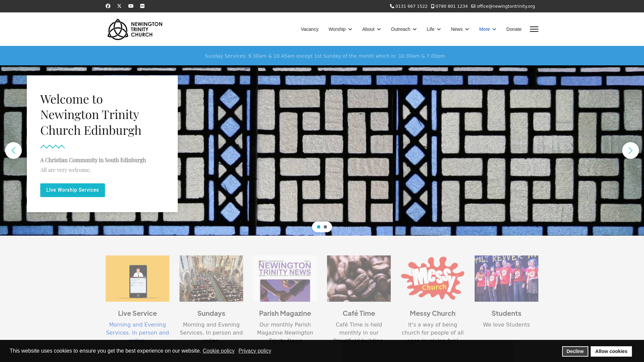Click 'We love Students' text
Image resolution: width=644 pixels, height=362 pixels.
[x=506, y=325]
